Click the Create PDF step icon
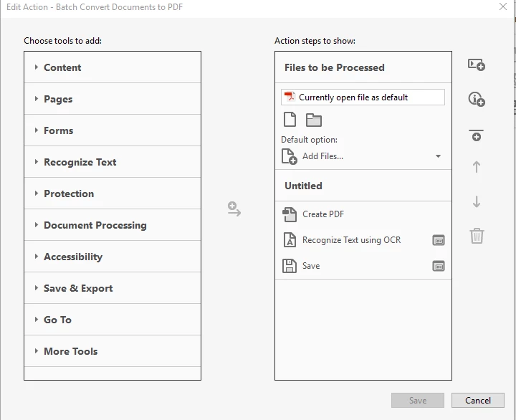516x420 pixels. (x=290, y=214)
